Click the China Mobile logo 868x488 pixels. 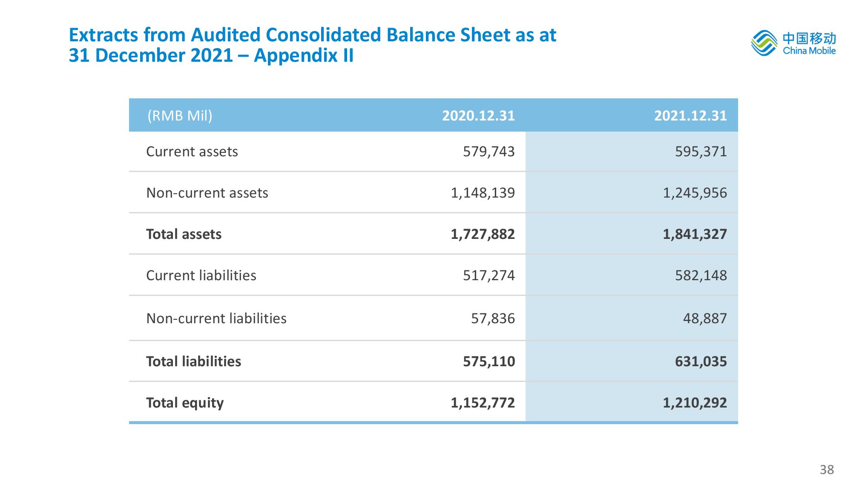[793, 43]
